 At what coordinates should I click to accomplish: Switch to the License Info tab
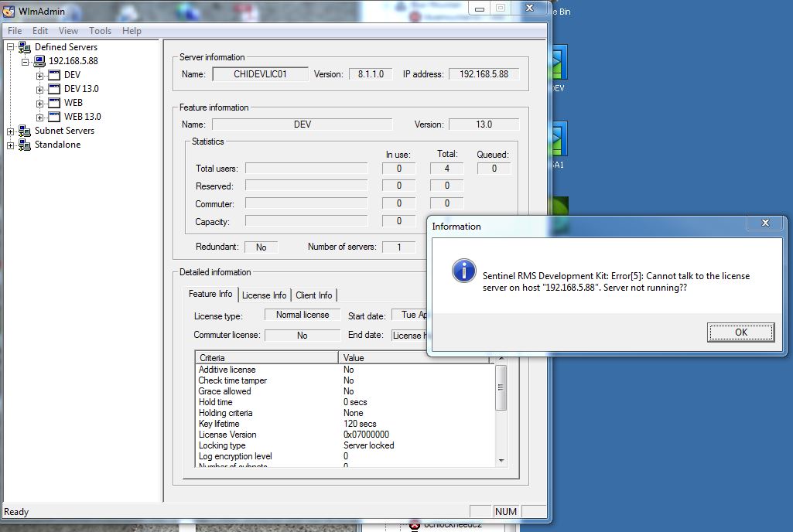pos(264,295)
